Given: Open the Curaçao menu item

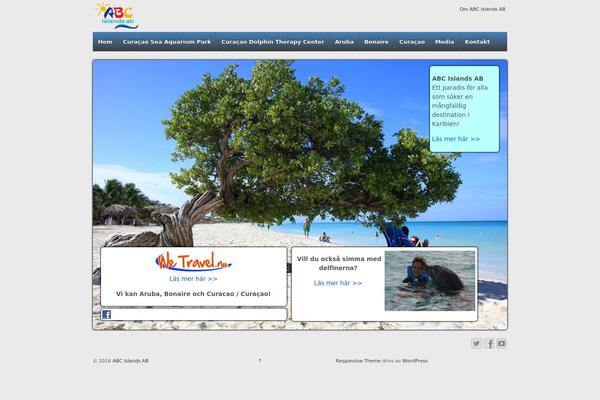Looking at the screenshot, I should point(412,42).
